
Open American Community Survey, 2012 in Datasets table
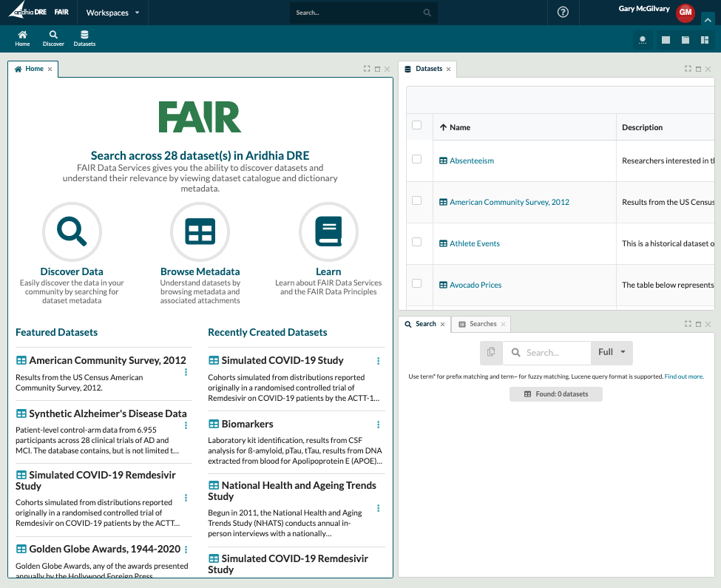[x=510, y=202]
